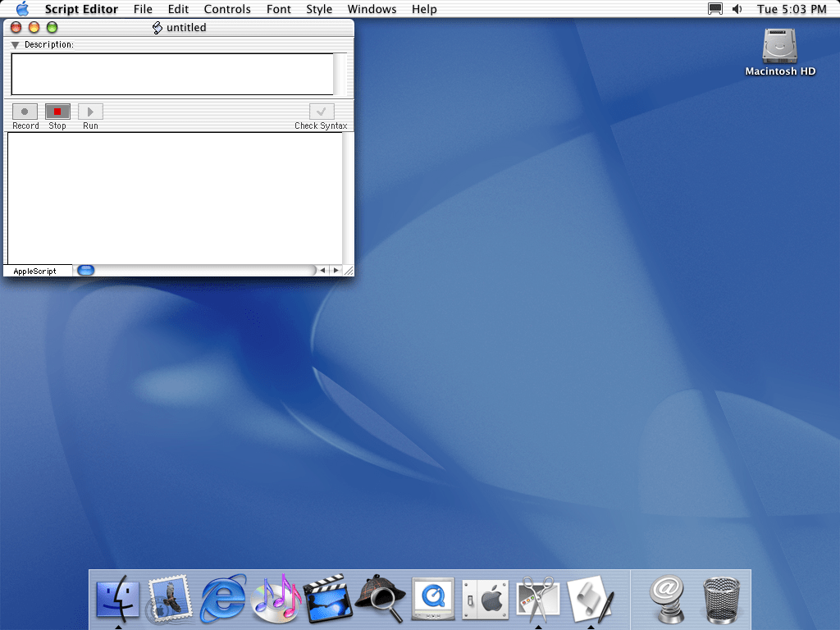Open the AppleScript language popup
Viewport: 840px width, 630px height.
tap(37, 270)
